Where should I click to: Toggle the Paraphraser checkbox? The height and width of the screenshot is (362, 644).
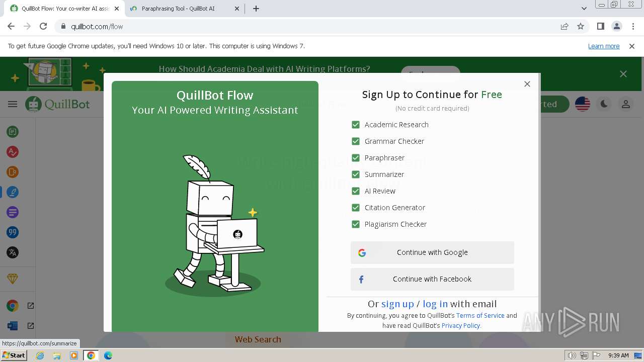[x=356, y=158]
